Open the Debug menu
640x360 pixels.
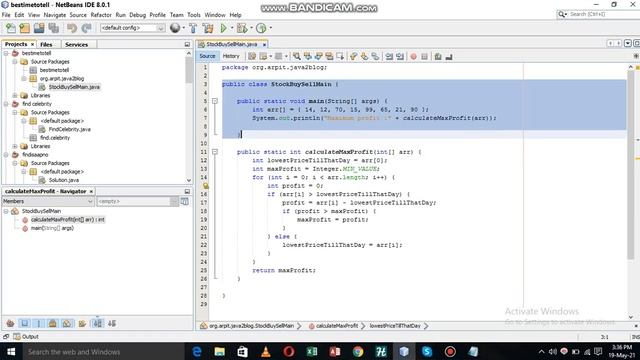138,15
